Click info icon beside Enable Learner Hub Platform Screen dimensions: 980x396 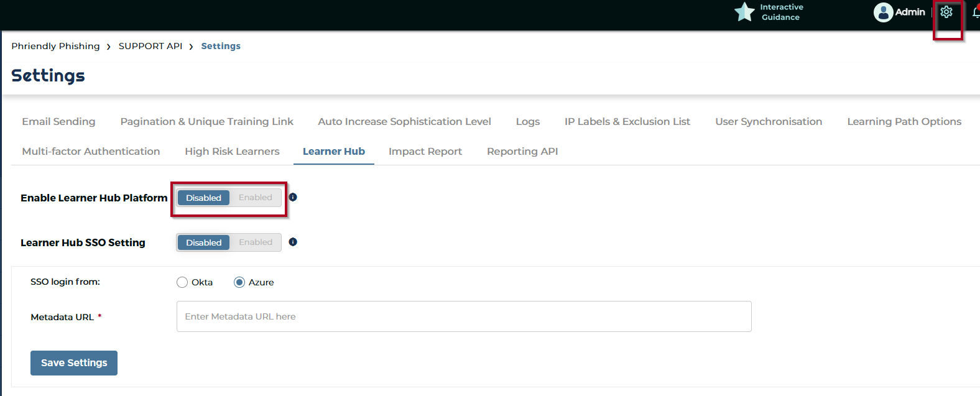pos(293,197)
